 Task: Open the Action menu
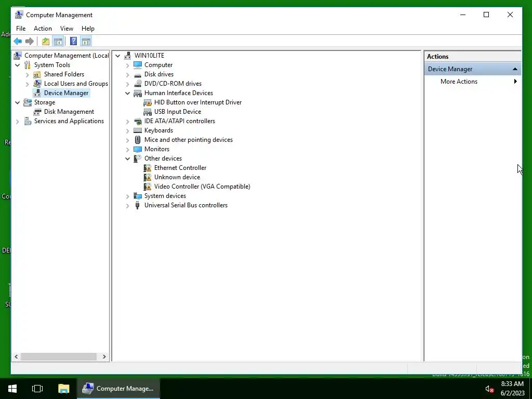43,29
